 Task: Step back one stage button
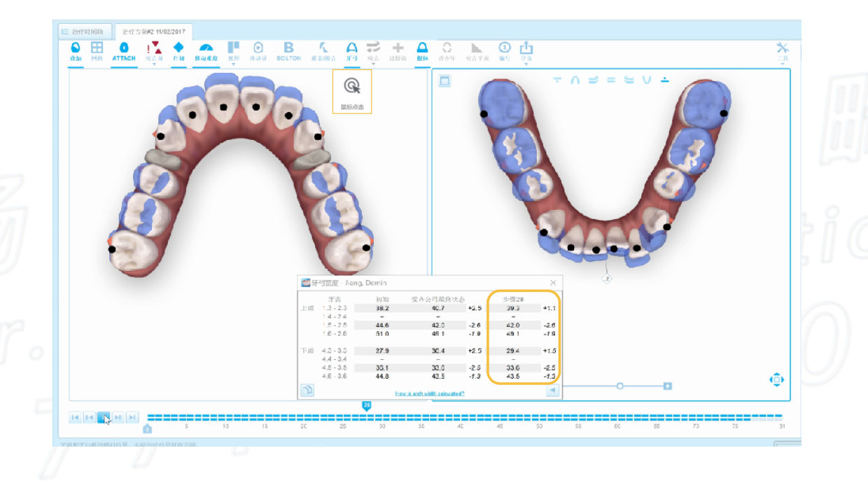(90, 418)
